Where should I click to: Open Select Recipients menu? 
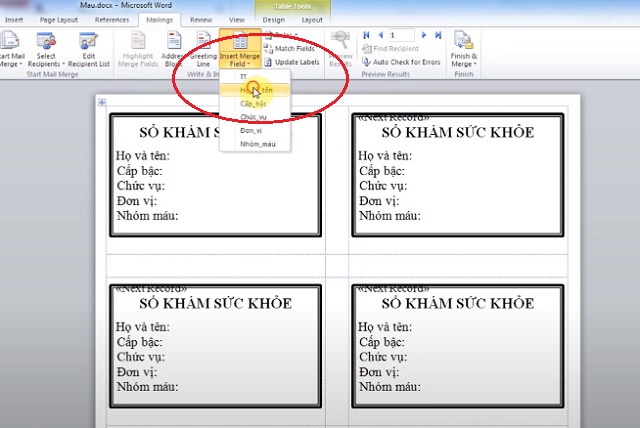(x=46, y=49)
